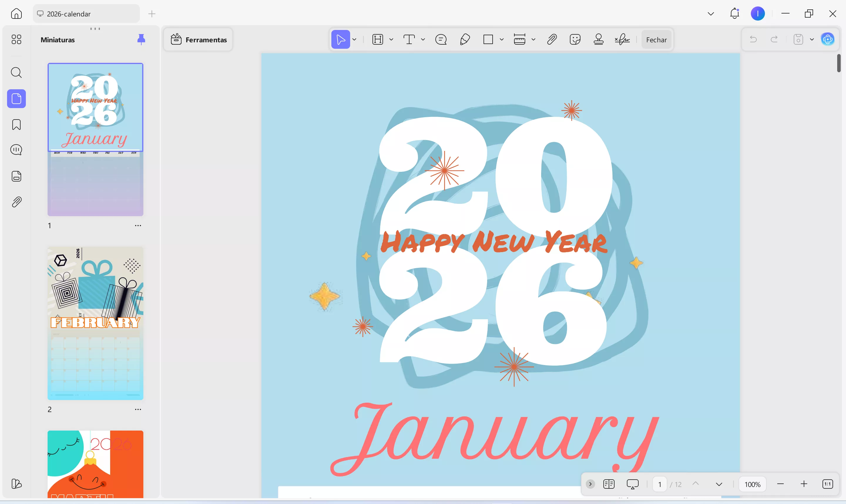This screenshot has width=846, height=504.
Task: Open the Save options dropdown arrow
Action: 812,40
